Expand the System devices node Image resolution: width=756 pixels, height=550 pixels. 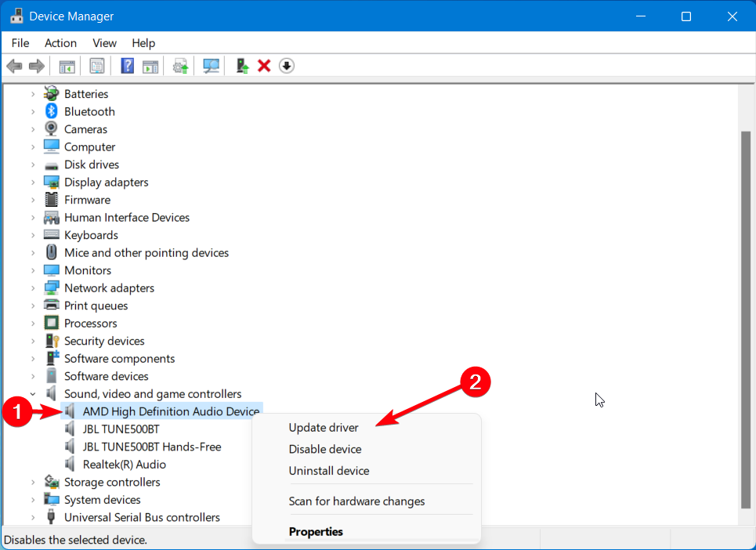(33, 500)
